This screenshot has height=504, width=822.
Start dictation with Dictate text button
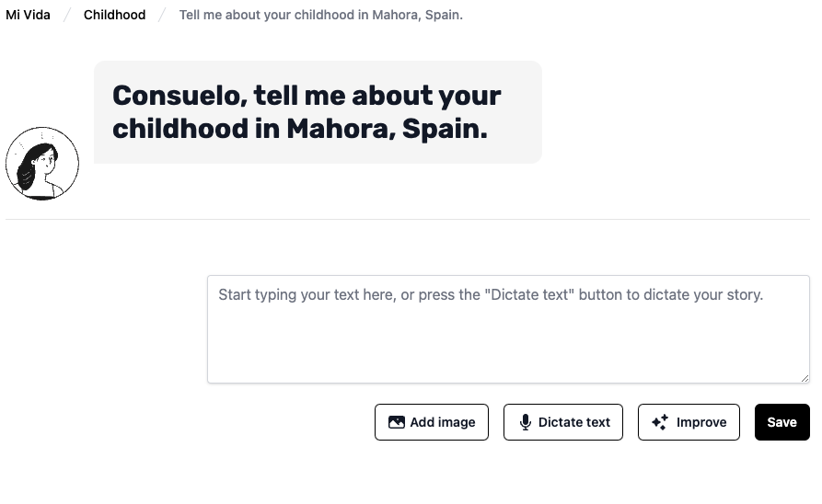tap(563, 422)
